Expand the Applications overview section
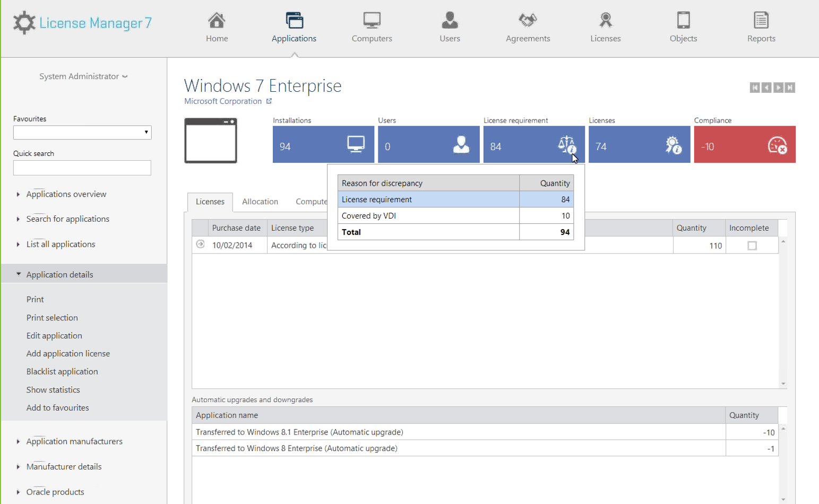The height and width of the screenshot is (504, 819). coord(66,194)
